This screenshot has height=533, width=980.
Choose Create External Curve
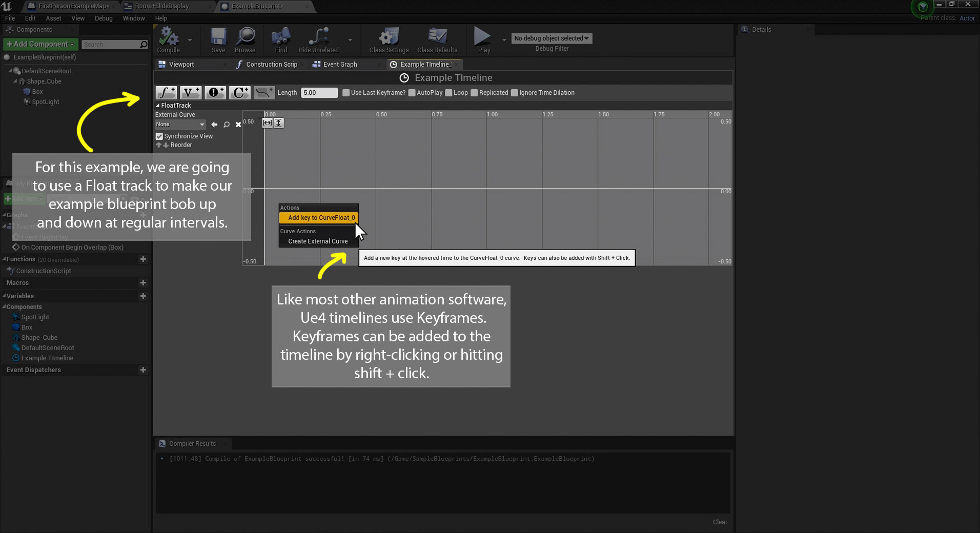pos(318,241)
